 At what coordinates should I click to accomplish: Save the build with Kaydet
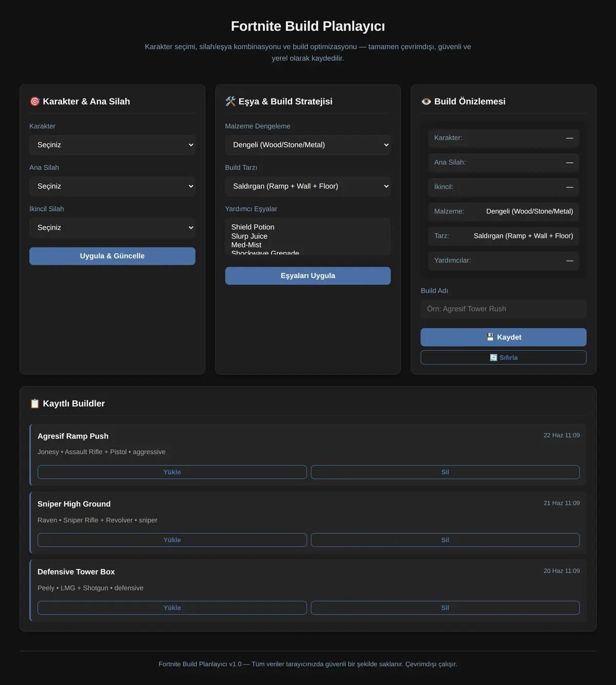tap(504, 337)
